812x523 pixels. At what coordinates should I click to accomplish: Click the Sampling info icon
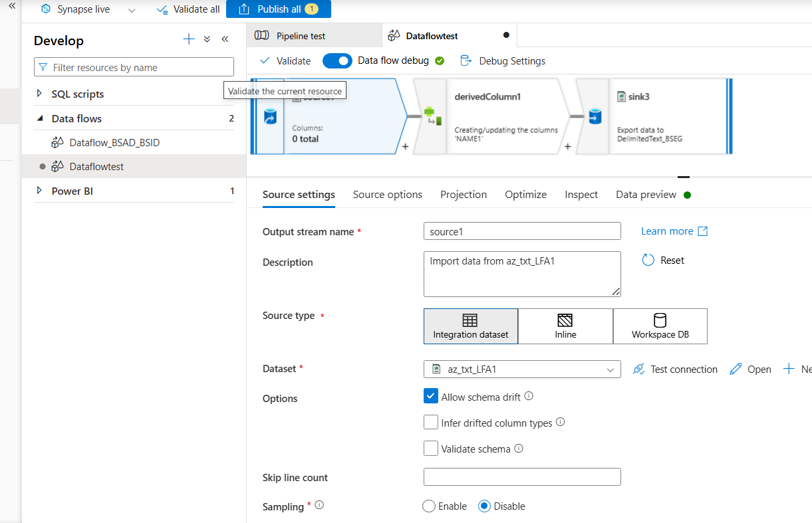[319, 505]
